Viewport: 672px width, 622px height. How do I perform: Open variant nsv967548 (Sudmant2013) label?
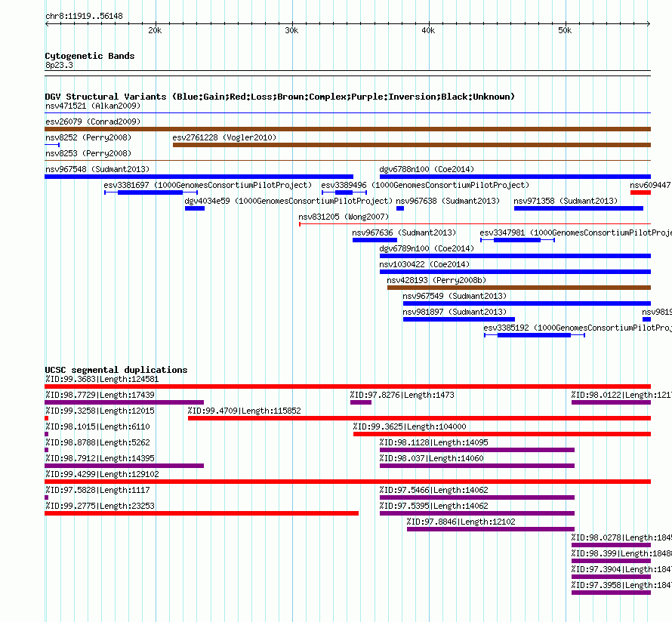tap(97, 169)
